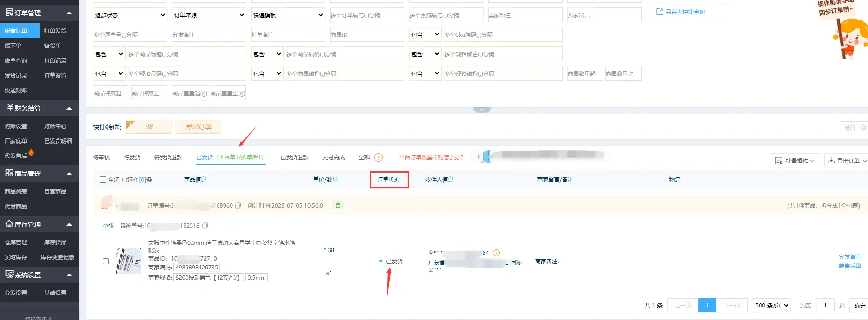Viewport: 868px width, 320px height.
Task: Open 对账中心 in sidebar
Action: (x=55, y=126)
